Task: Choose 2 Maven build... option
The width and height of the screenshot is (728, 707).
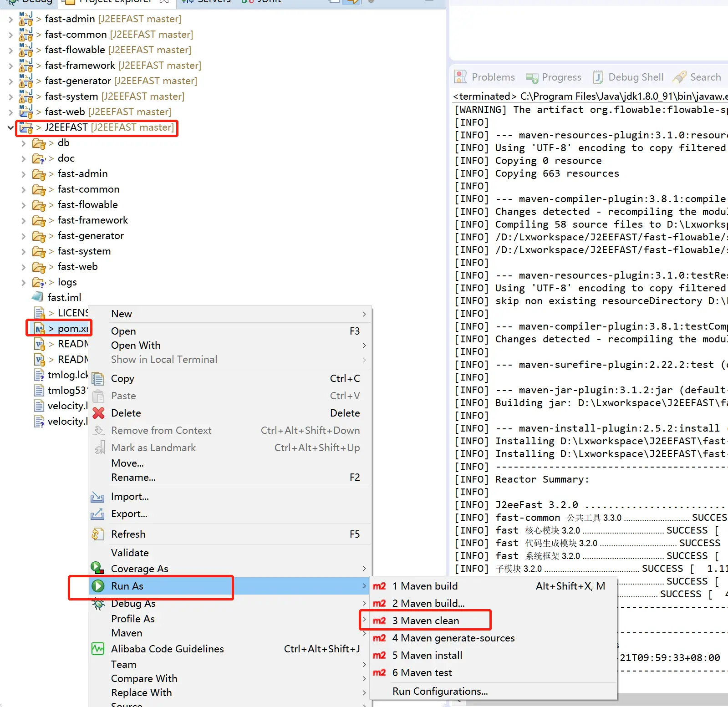Action: click(x=493, y=604)
